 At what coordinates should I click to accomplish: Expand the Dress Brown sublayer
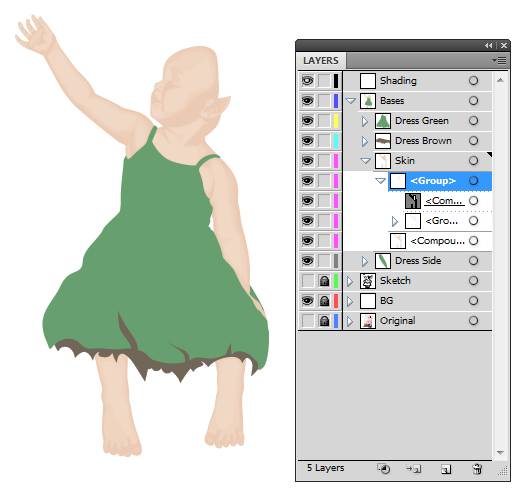365,141
